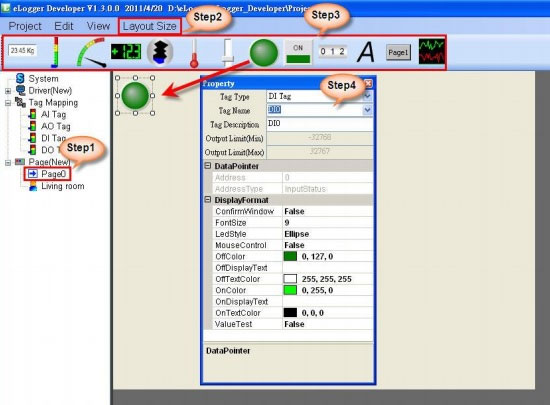Click the AI Tag traffic-light icon
The width and height of the screenshot is (550, 405).
pyautogui.click(x=33, y=114)
